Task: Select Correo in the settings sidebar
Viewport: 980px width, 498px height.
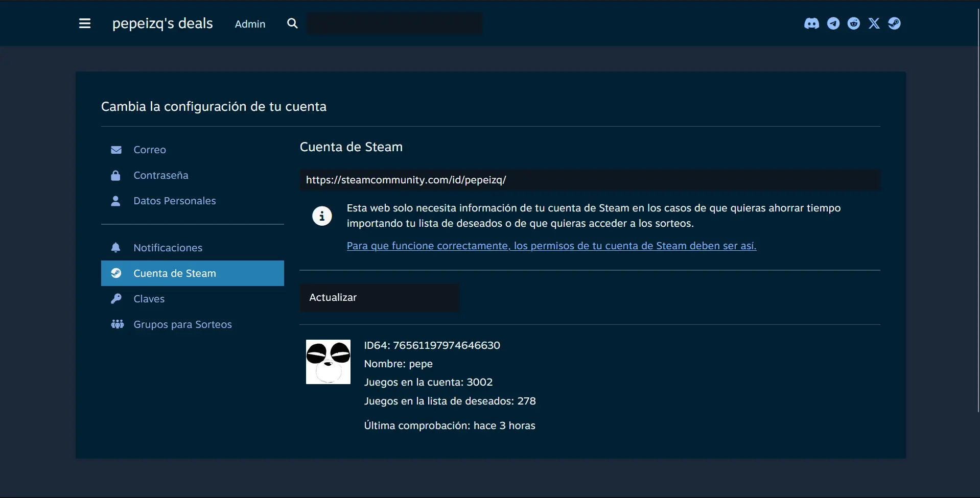Action: tap(150, 150)
